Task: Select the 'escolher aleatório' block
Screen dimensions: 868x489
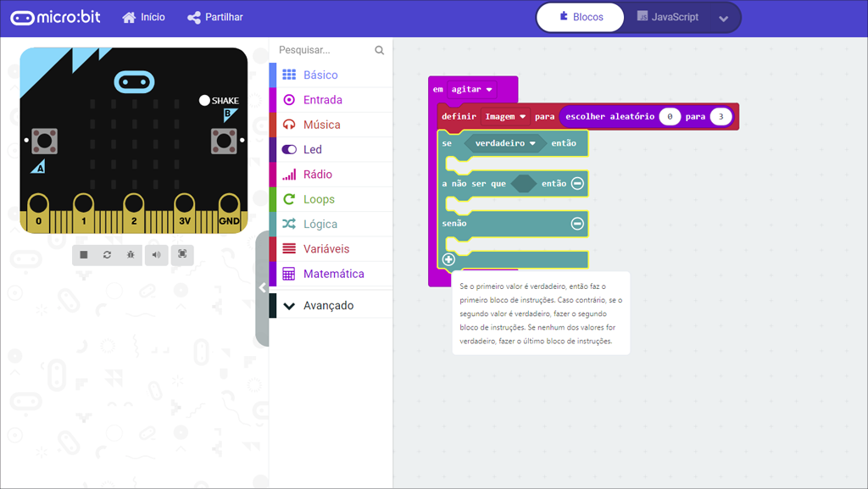Action: point(610,116)
